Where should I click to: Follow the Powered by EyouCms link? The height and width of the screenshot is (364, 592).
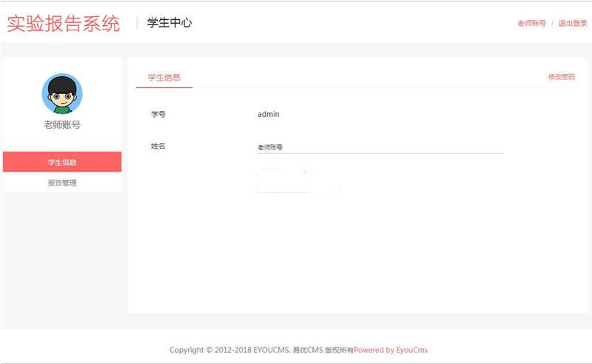coord(391,350)
